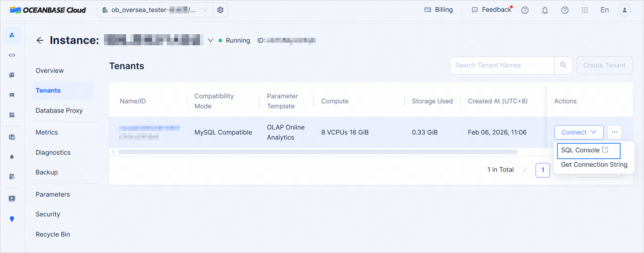Open the Feedback link
Screen dimensions: 644x253
(492, 10)
